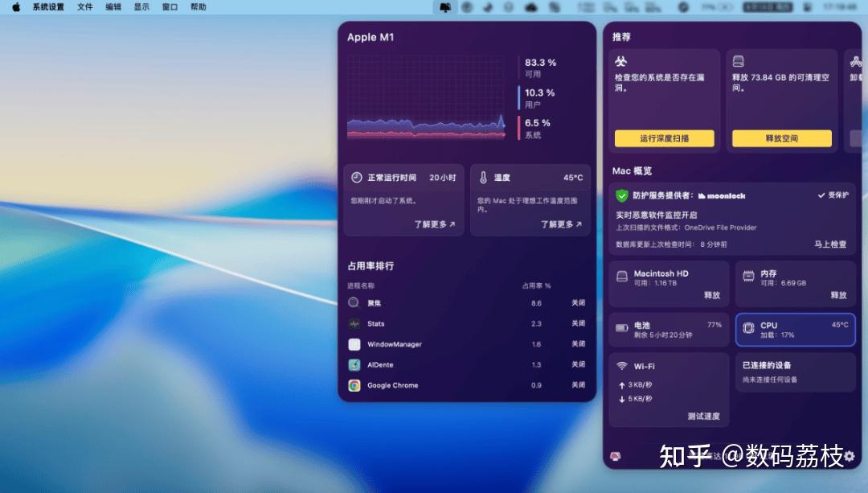This screenshot has width=868, height=493.
Task: Click the Apple M1 panel title
Action: coord(371,37)
